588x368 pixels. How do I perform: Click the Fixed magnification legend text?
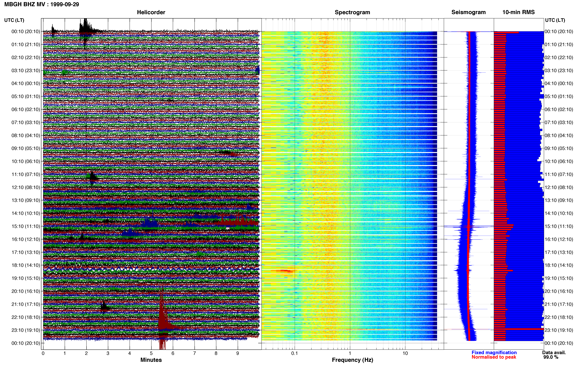(x=494, y=352)
